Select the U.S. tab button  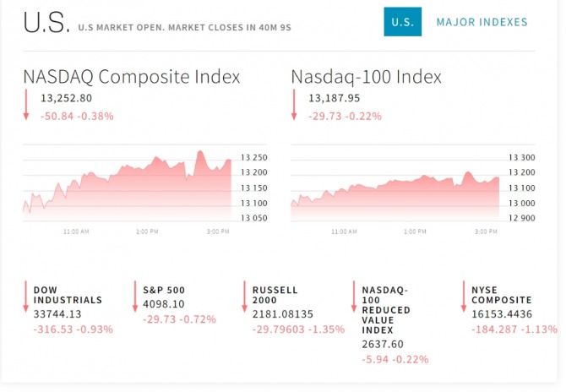[402, 22]
